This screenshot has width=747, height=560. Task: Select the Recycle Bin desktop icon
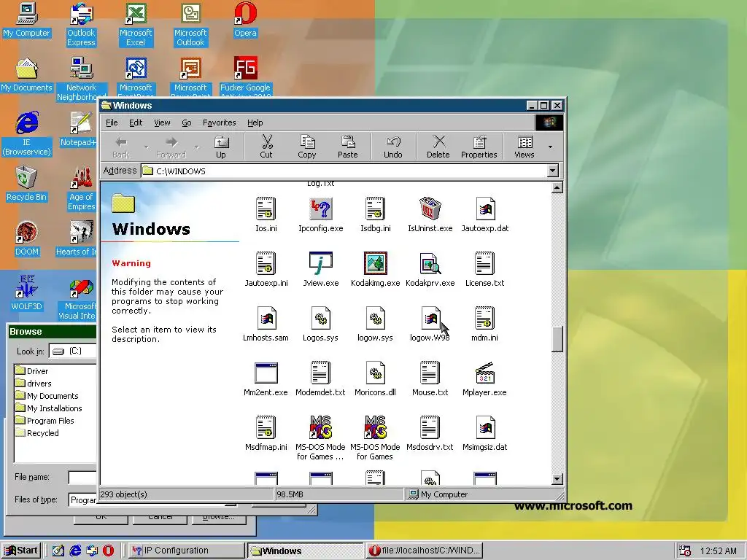point(26,184)
